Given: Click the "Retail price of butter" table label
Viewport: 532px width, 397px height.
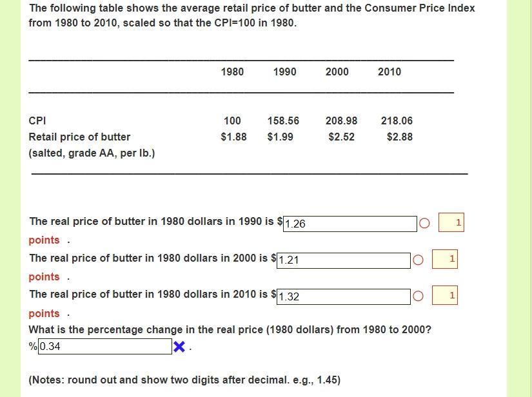Looking at the screenshot, I should (79, 137).
